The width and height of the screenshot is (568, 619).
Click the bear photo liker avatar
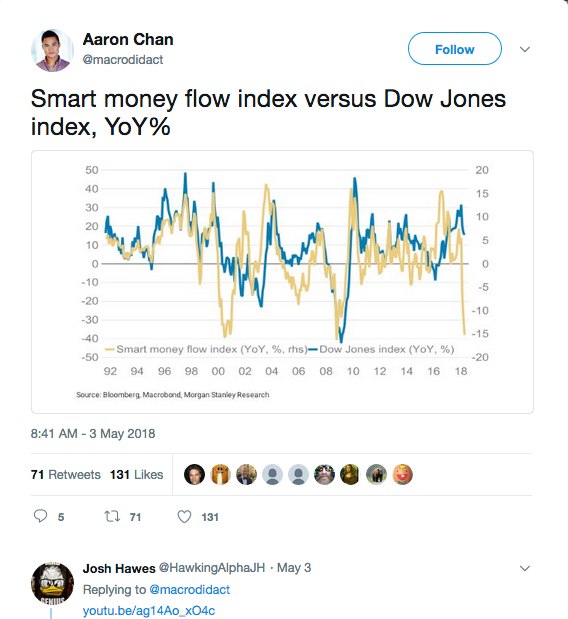click(x=376, y=474)
